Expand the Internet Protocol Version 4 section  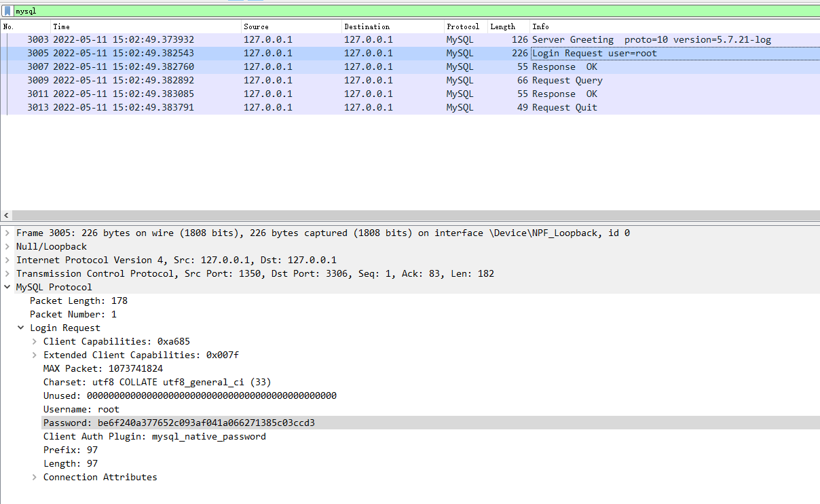7,260
